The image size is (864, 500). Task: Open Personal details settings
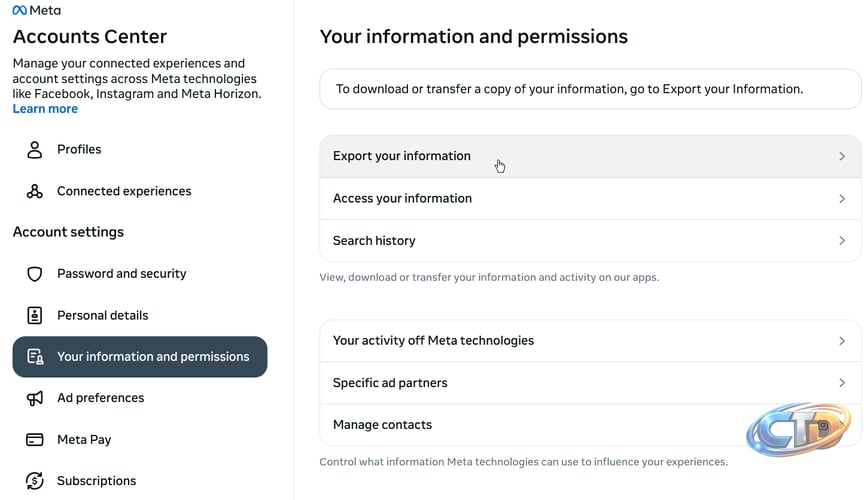tap(140, 315)
